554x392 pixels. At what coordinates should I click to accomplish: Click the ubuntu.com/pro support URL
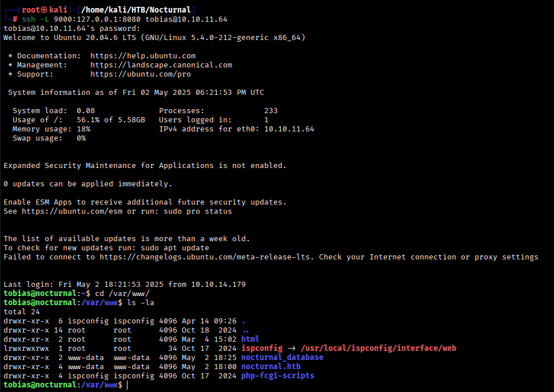pyautogui.click(x=141, y=74)
